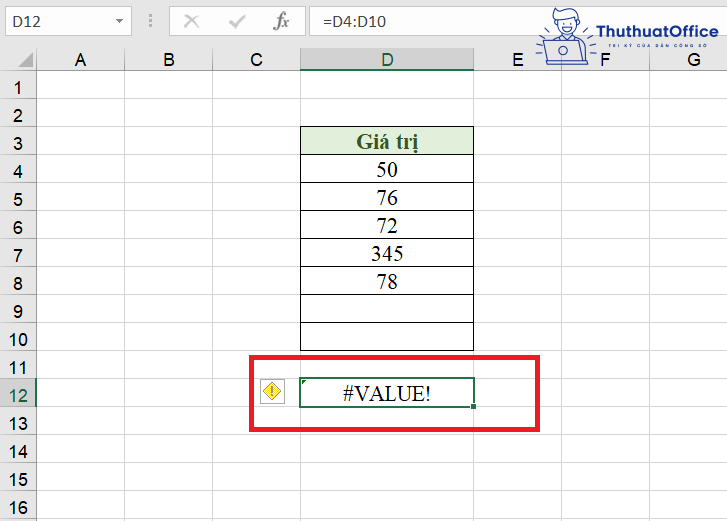
Task: Select column E header
Action: point(517,59)
